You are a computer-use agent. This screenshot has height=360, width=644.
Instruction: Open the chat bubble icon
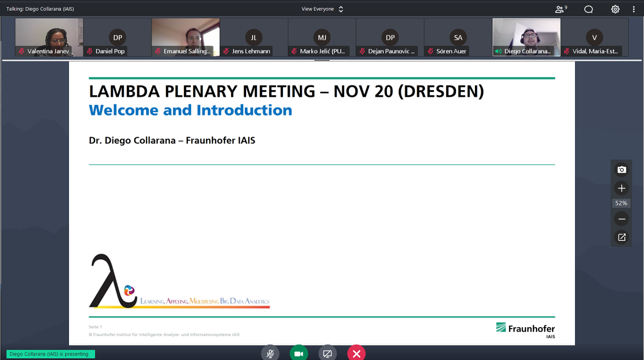589,9
